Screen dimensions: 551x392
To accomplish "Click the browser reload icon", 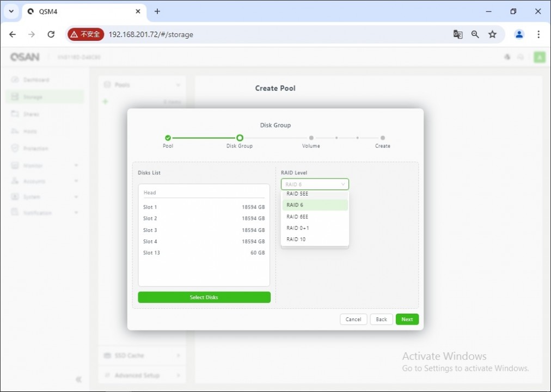I will (x=51, y=34).
